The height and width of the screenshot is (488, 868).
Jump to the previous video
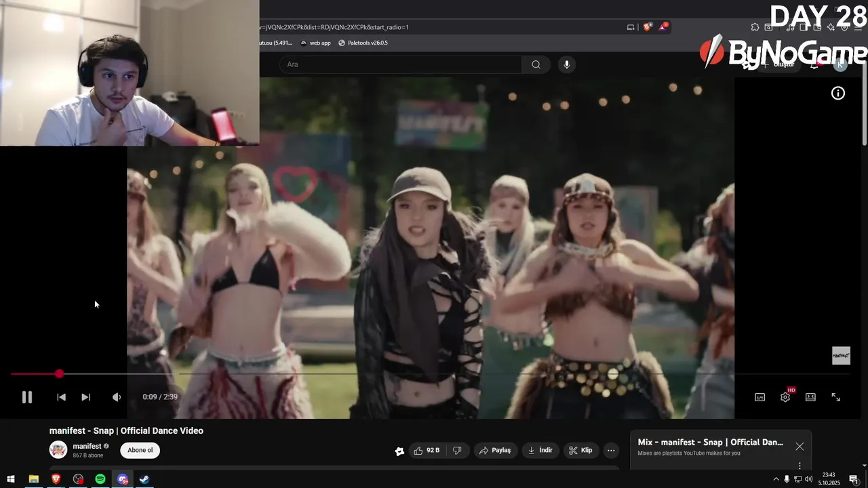pyautogui.click(x=61, y=397)
